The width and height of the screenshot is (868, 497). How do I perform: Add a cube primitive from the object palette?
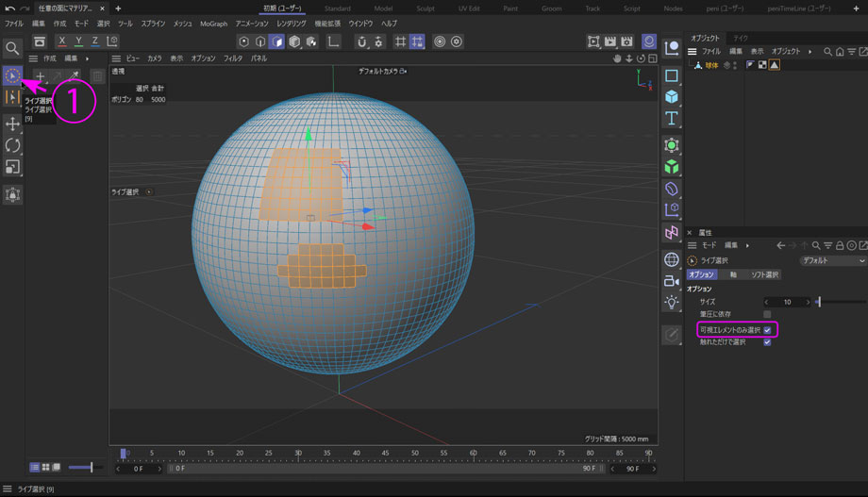[672, 96]
